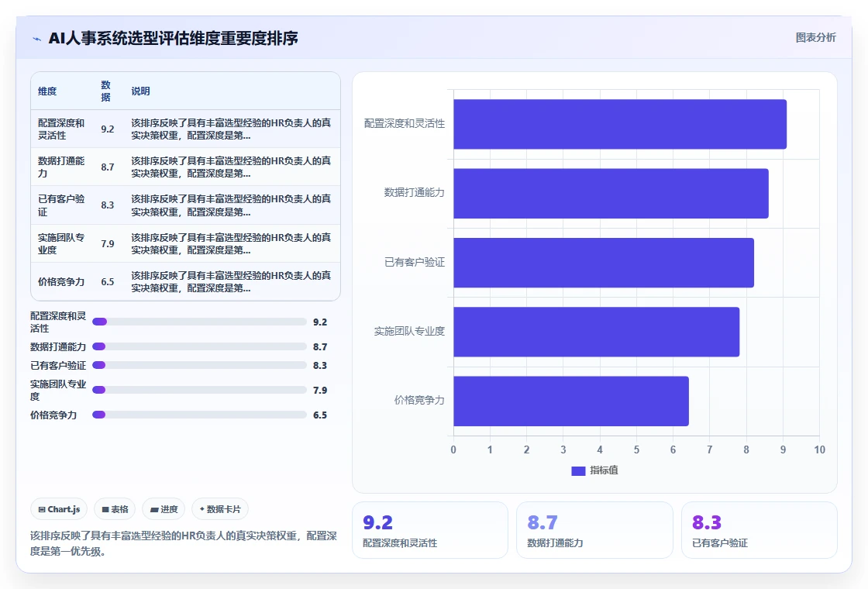This screenshot has width=868, height=589.
Task: Click the 进度 tag chip
Action: pos(164,509)
